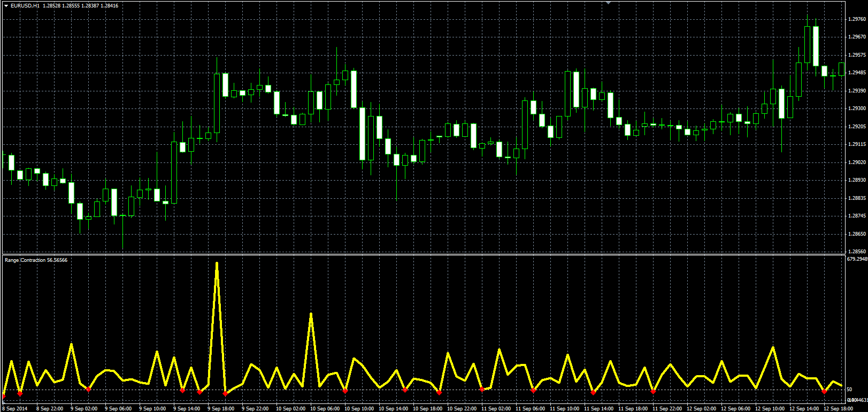Click the 9 Sep 18:00 time label
Viewport: 868px width, 412px height.
click(x=221, y=409)
